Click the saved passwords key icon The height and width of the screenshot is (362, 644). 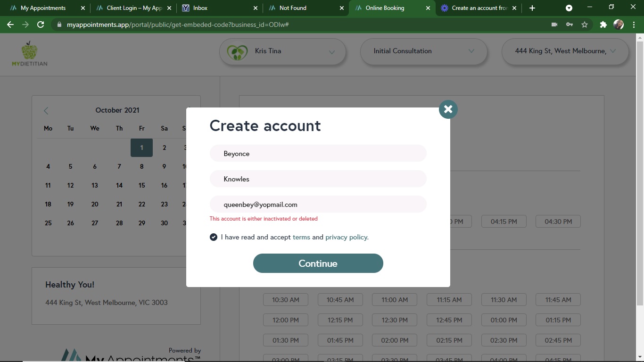pos(570,25)
